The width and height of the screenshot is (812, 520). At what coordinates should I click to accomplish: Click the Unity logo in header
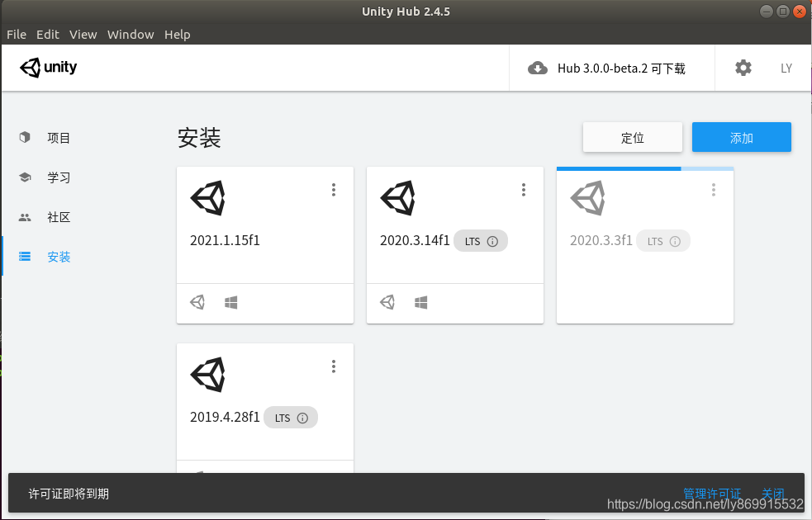pos(48,68)
